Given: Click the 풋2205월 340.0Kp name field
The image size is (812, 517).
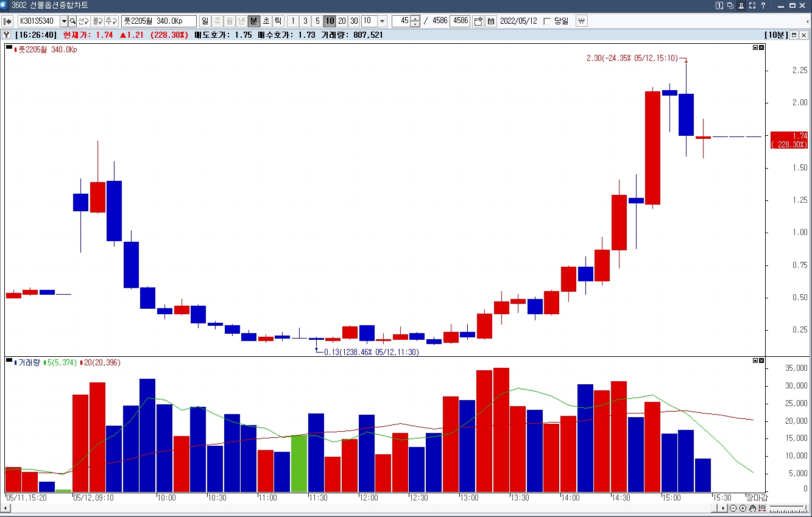Looking at the screenshot, I should [159, 21].
